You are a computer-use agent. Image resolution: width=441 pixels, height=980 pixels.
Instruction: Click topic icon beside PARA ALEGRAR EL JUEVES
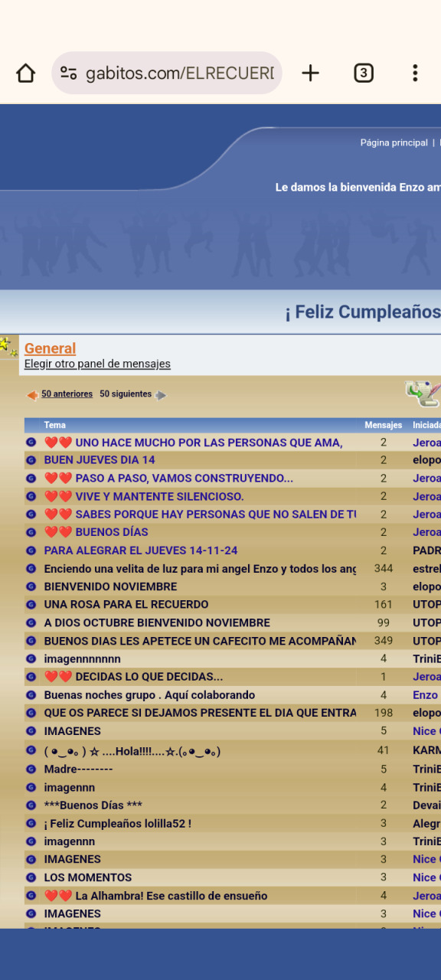pos(31,550)
